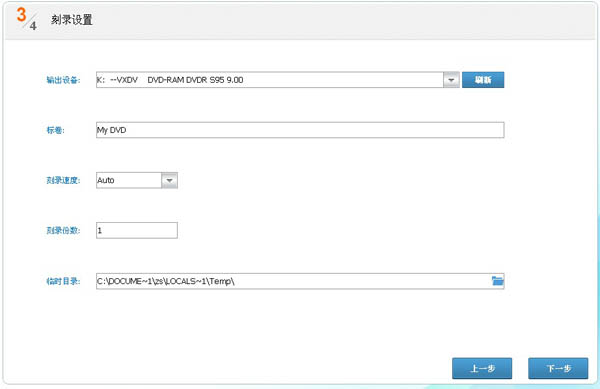Click the 刻录份数 label
The height and width of the screenshot is (389, 600).
point(63,230)
